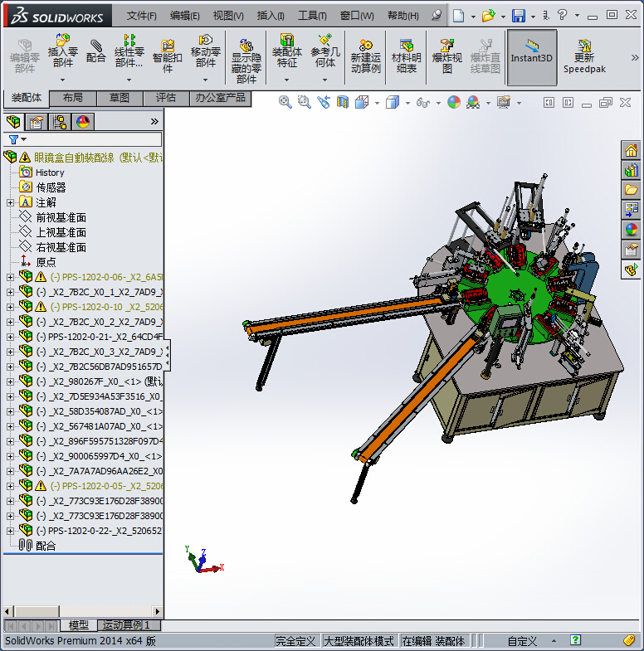Expand the toolbar overflow double chevron

point(635,58)
